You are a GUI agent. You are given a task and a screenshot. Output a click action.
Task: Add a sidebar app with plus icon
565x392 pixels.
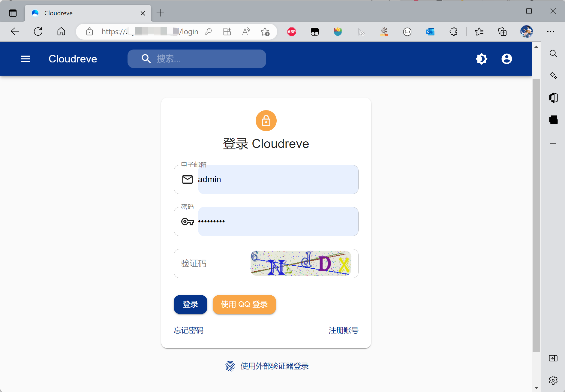[x=553, y=144]
